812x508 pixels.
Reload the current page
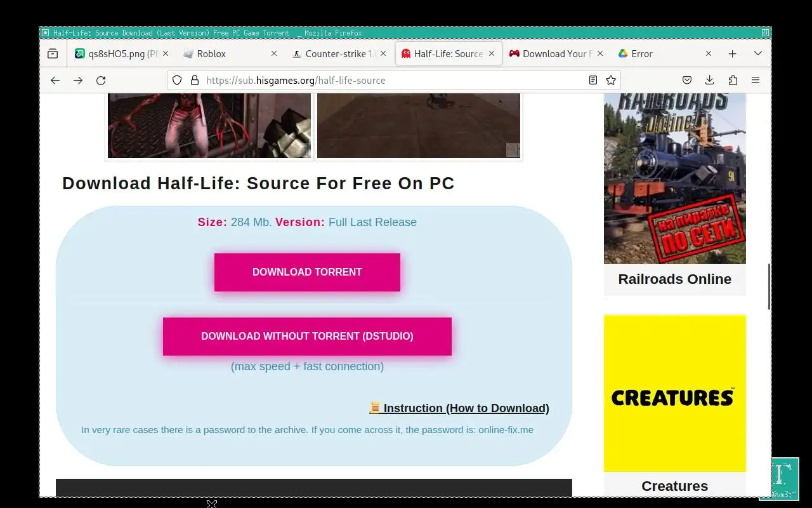pyautogui.click(x=101, y=80)
